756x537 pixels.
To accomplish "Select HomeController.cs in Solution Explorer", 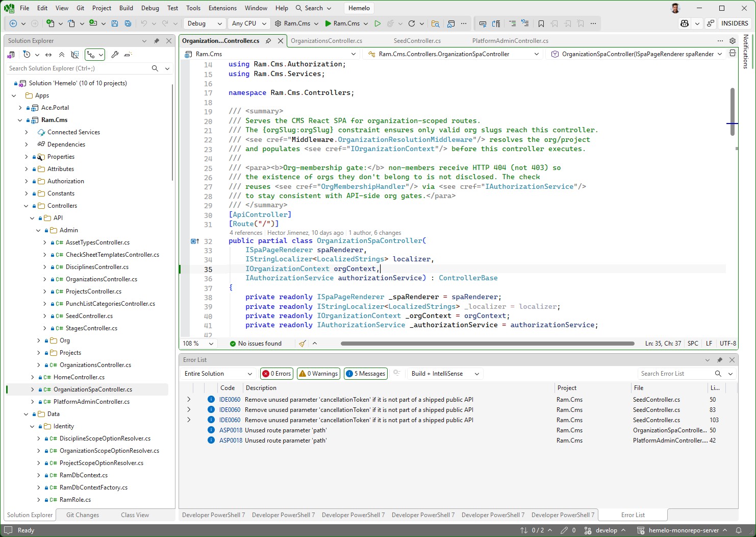I will [x=79, y=377].
